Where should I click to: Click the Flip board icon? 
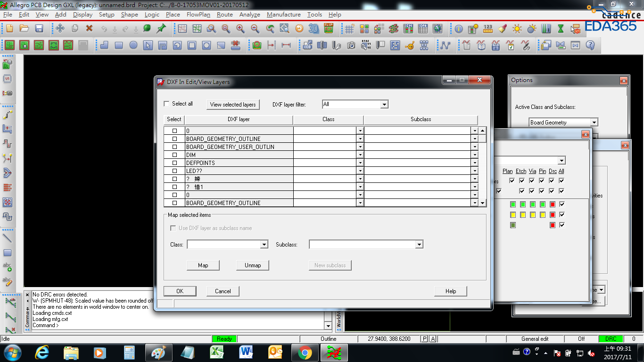(x=329, y=29)
